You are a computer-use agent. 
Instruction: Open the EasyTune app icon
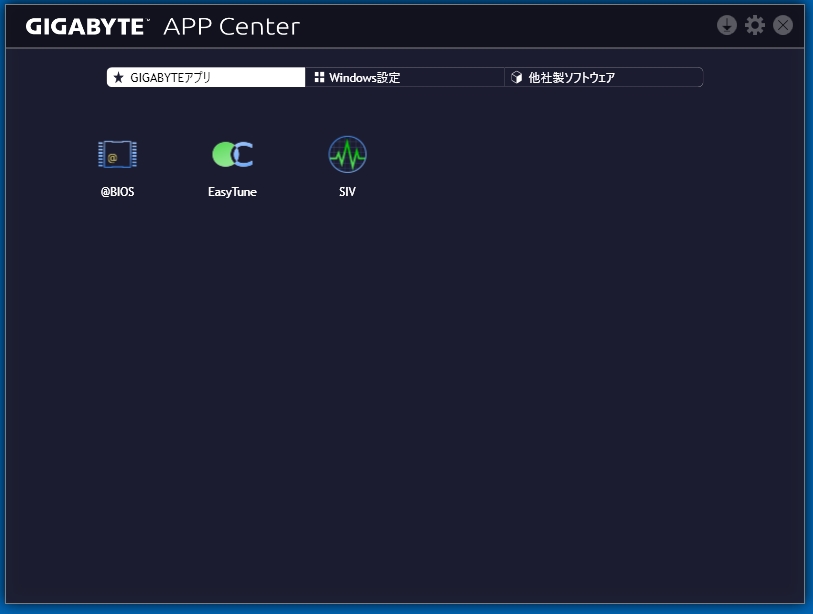click(x=232, y=154)
